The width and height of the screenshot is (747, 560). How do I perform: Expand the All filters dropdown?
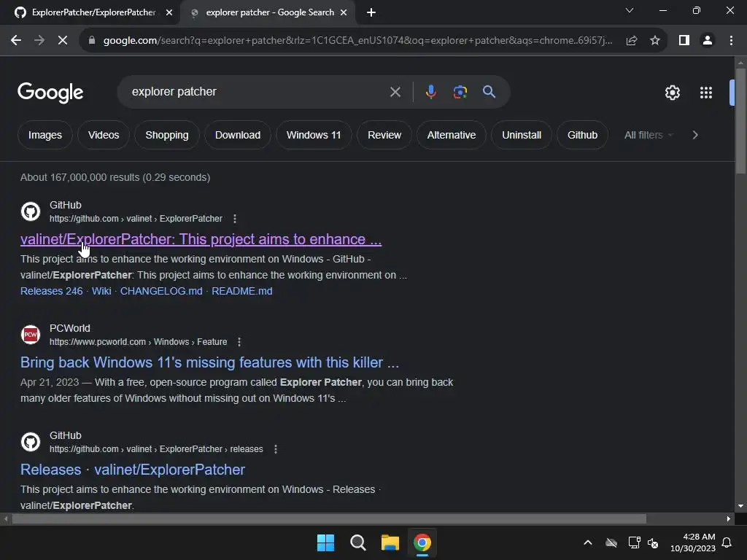coord(649,135)
